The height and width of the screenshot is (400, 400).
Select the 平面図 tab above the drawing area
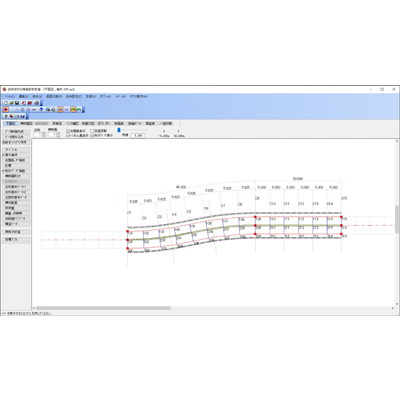point(11,123)
